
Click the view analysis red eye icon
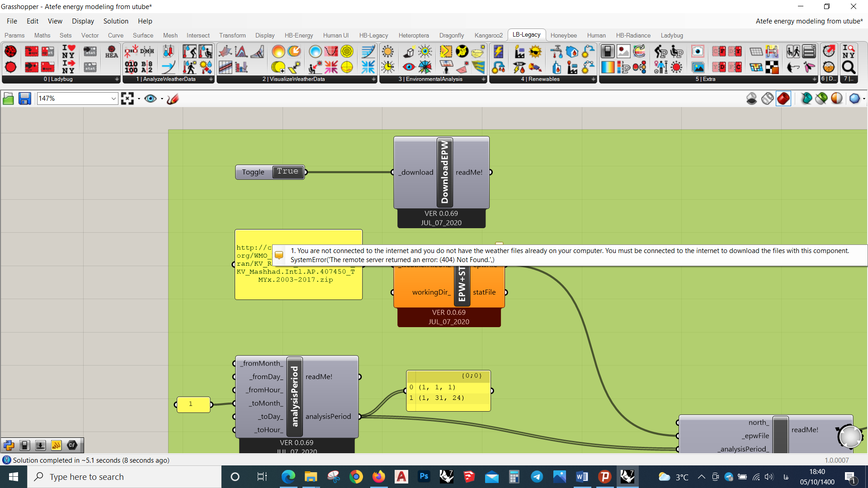click(409, 67)
